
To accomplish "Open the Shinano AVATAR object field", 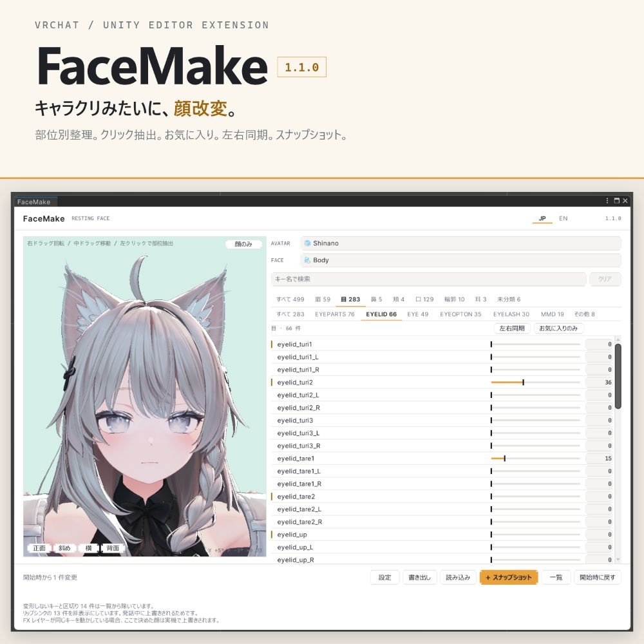I will pos(460,243).
